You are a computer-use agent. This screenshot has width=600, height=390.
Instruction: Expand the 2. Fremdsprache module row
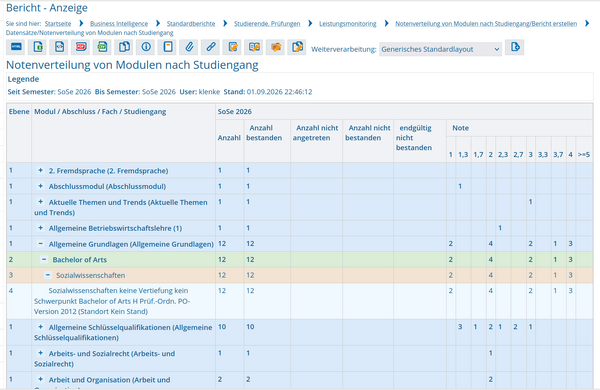click(41, 170)
